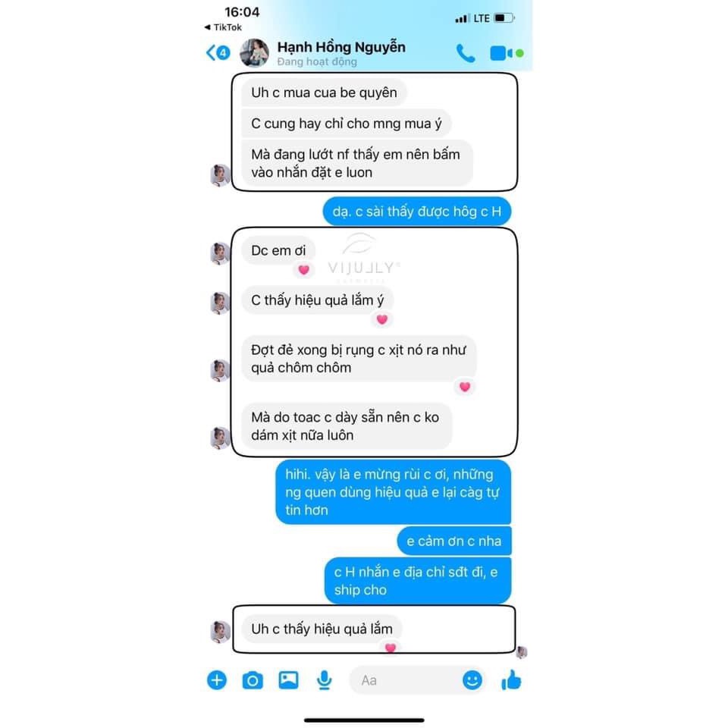The image size is (728, 728).
Task: Return to TikTok via status bar link
Action: pyautogui.click(x=223, y=27)
